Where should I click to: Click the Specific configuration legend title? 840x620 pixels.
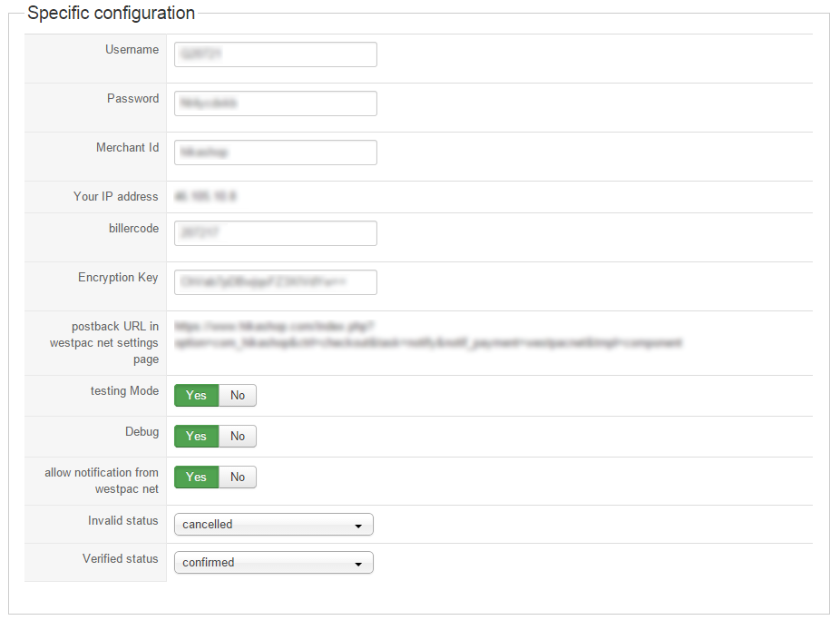(111, 14)
